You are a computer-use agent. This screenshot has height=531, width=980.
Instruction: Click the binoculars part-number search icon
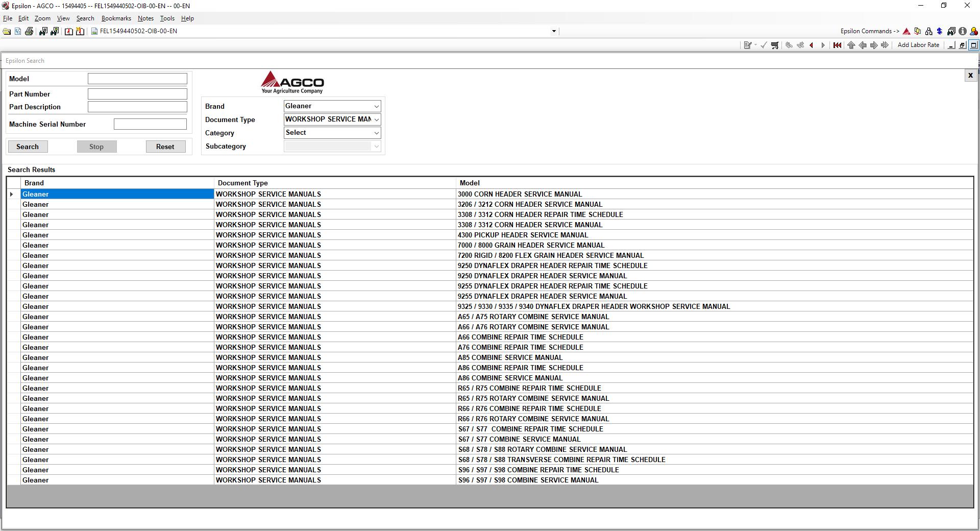point(43,31)
